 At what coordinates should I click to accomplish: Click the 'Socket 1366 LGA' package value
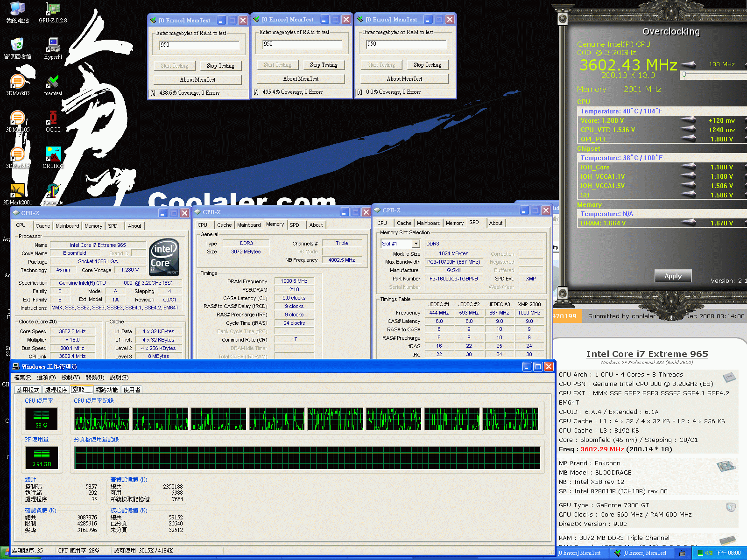(x=98, y=261)
